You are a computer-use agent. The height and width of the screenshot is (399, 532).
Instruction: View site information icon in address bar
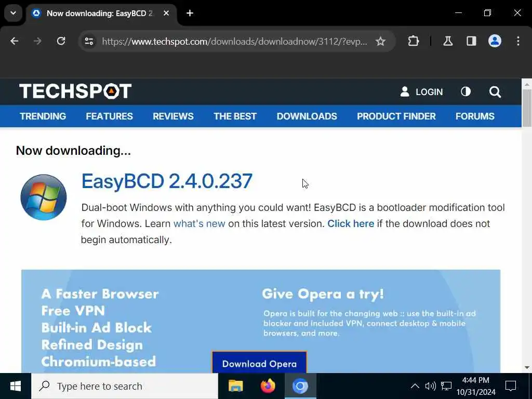pyautogui.click(x=89, y=42)
